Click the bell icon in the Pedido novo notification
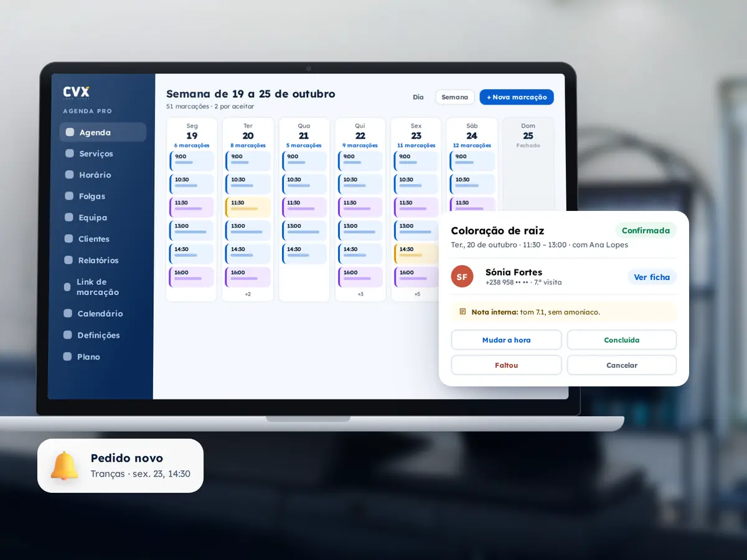Screen dimensions: 747x560 [65, 465]
